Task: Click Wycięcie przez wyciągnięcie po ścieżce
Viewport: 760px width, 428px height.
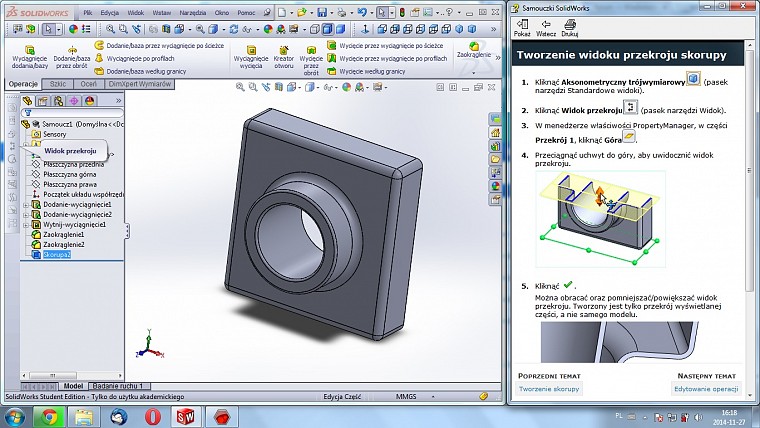Action: pos(385,46)
